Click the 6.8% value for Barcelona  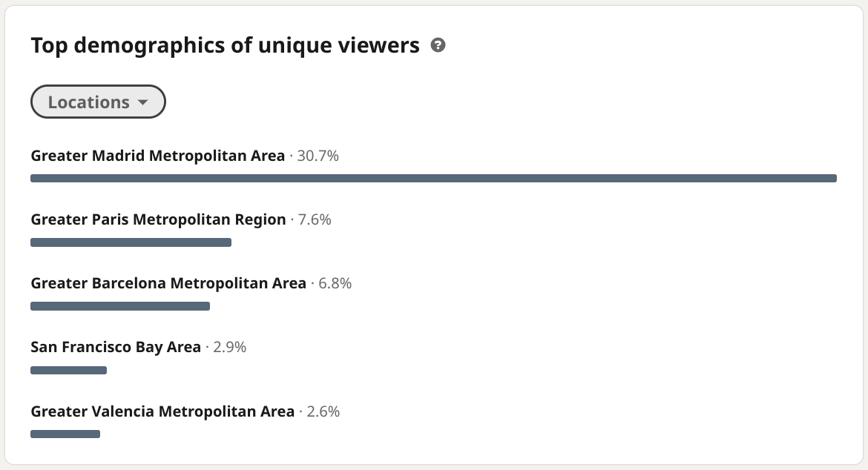[335, 283]
